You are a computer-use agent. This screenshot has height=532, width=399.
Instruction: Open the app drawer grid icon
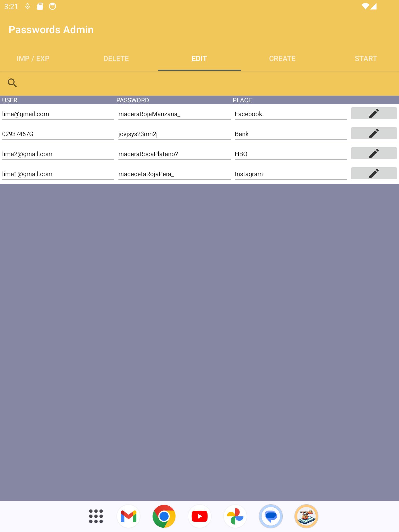(96, 516)
